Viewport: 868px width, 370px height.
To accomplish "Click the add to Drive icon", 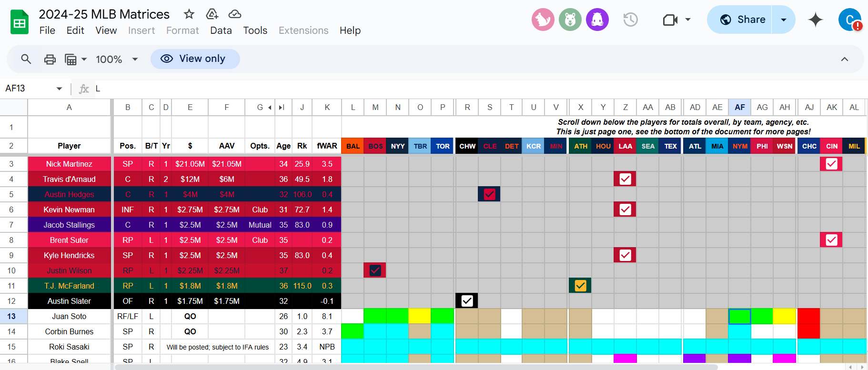I will (x=212, y=14).
